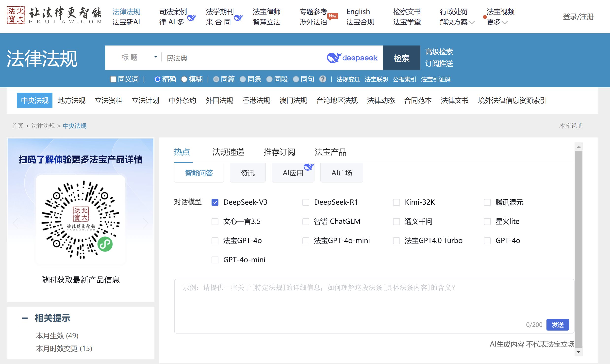Viewport: 610px width, 364px height.
Task: Click the whale icon beside 司法案例
Action: pyautogui.click(x=191, y=18)
